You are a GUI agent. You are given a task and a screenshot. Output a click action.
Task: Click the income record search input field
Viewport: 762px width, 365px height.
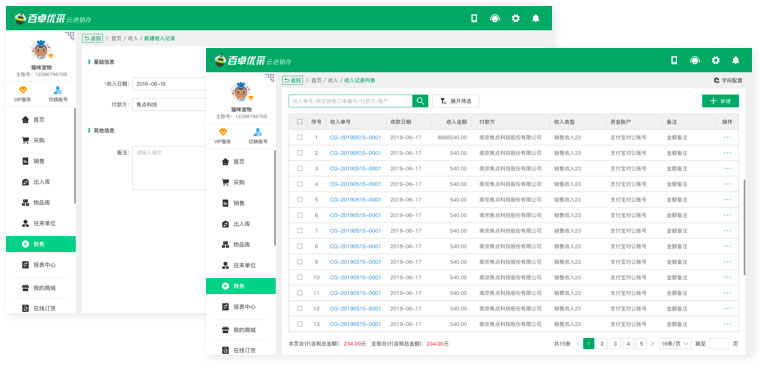[x=350, y=101]
